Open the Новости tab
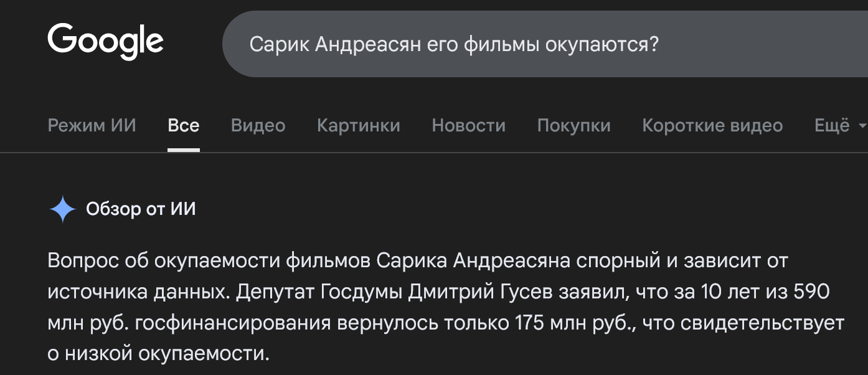 click(x=469, y=126)
